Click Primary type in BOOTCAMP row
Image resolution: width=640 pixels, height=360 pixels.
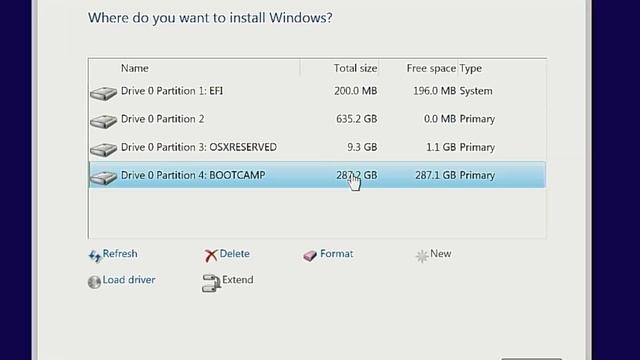point(477,175)
